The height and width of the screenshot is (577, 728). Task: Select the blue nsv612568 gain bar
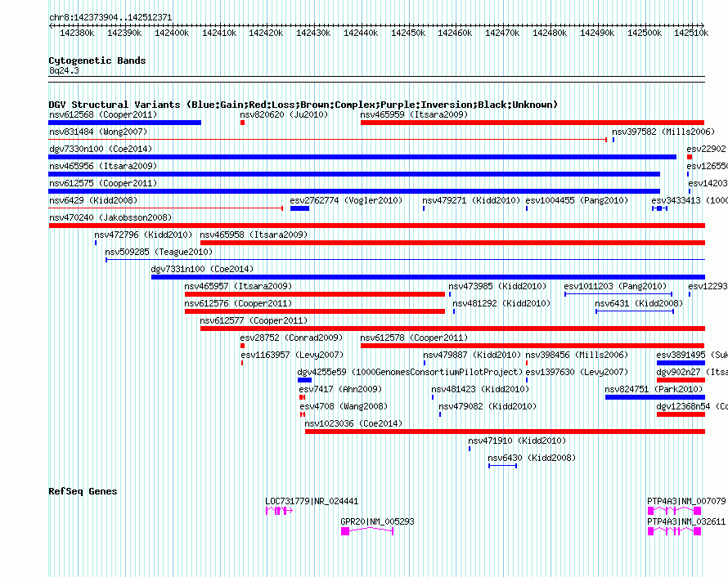pyautogui.click(x=125, y=123)
